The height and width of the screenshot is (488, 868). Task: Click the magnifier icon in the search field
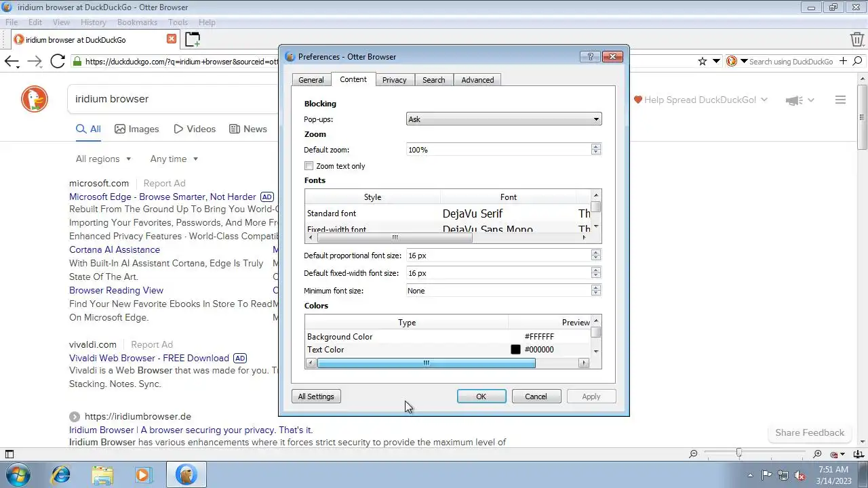click(858, 62)
